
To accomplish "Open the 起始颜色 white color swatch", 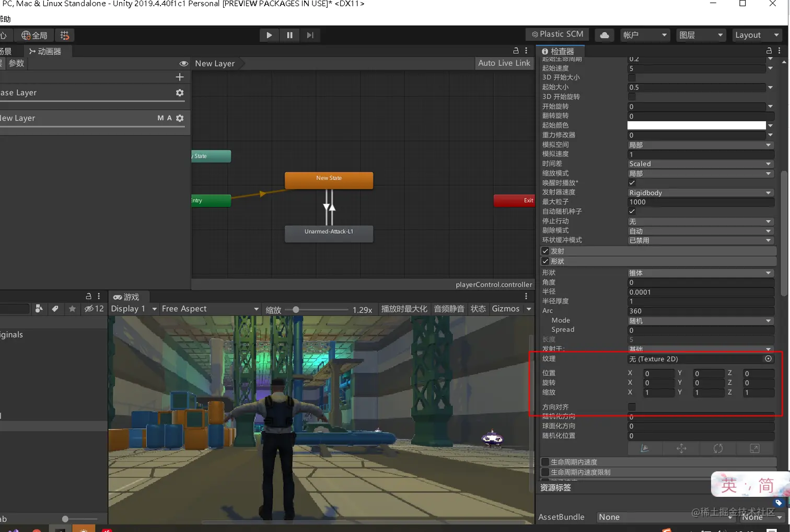I will pyautogui.click(x=696, y=125).
